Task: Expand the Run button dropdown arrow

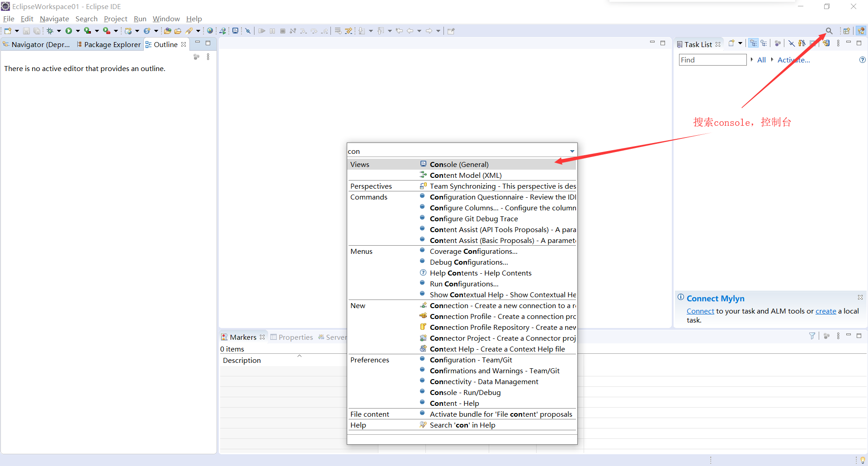Action: [x=78, y=31]
